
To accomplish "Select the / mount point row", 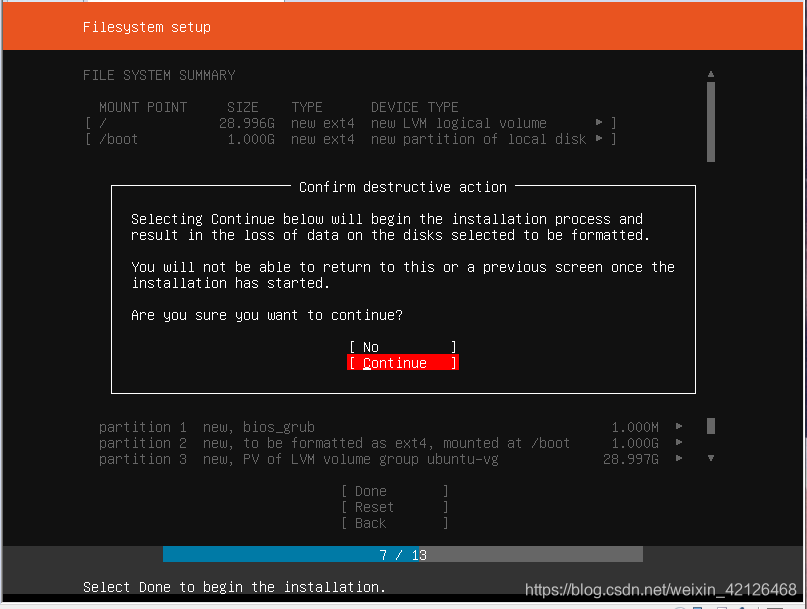I will (x=350, y=123).
